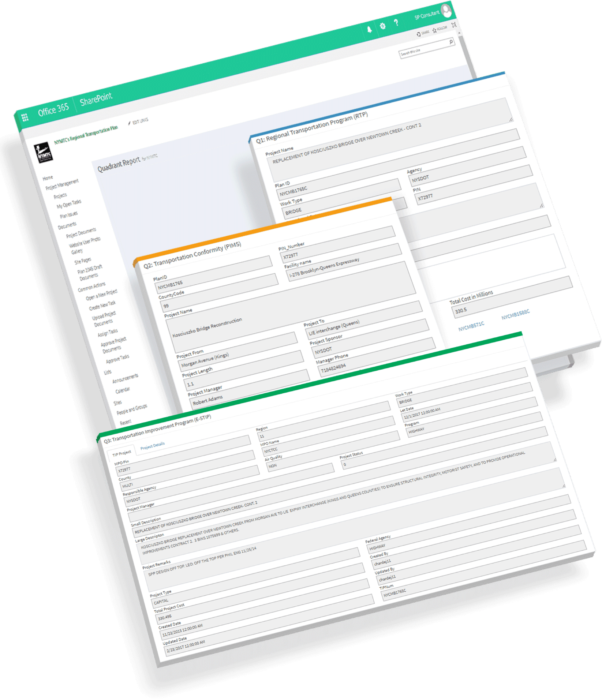Open People and Groups link
This screenshot has height=700, width=602.
[x=132, y=409]
